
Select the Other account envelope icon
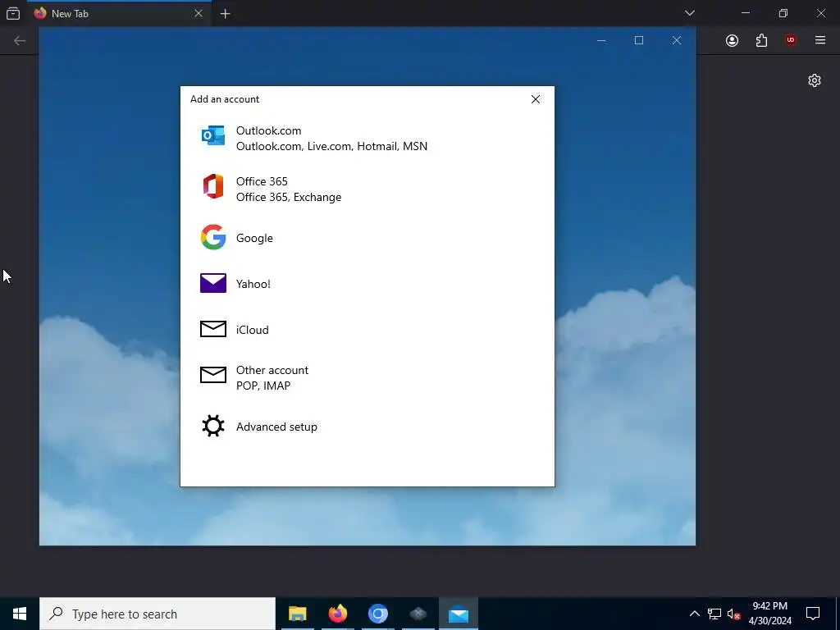tap(212, 375)
